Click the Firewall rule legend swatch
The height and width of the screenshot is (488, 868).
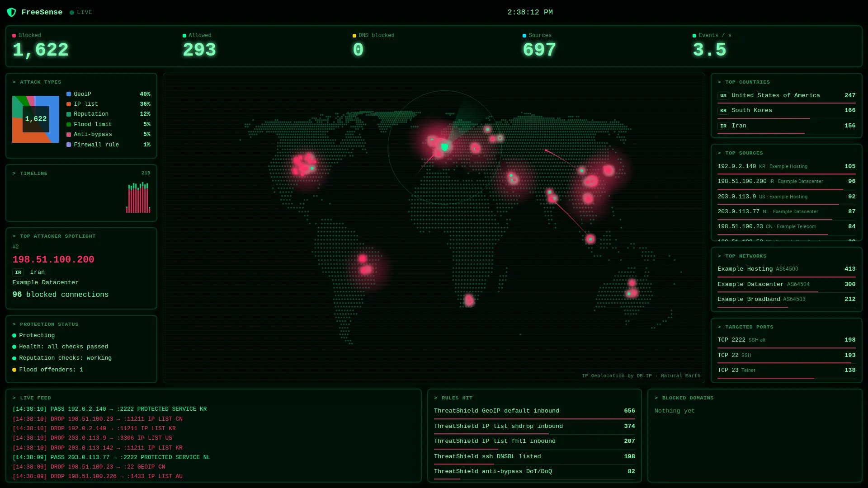pyautogui.click(x=69, y=145)
